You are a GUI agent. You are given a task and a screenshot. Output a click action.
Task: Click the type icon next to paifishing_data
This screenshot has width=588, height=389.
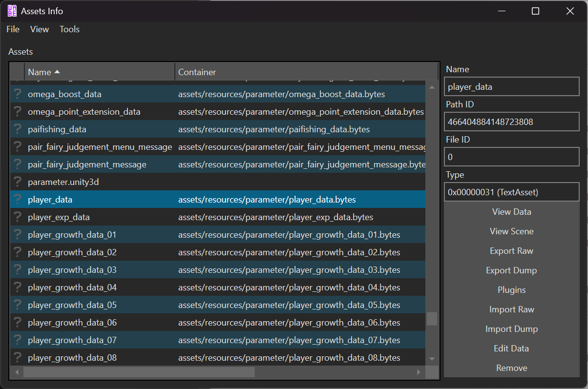coord(18,129)
